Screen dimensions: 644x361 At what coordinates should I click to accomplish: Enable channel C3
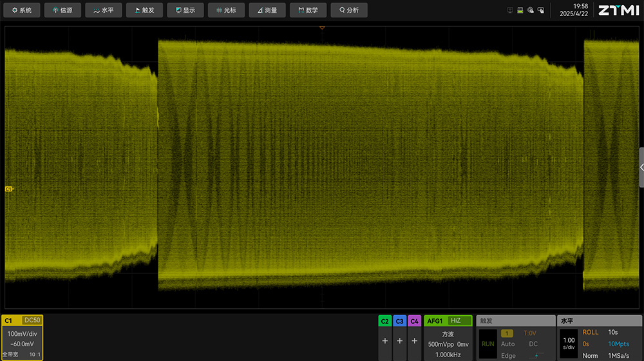[x=399, y=340]
